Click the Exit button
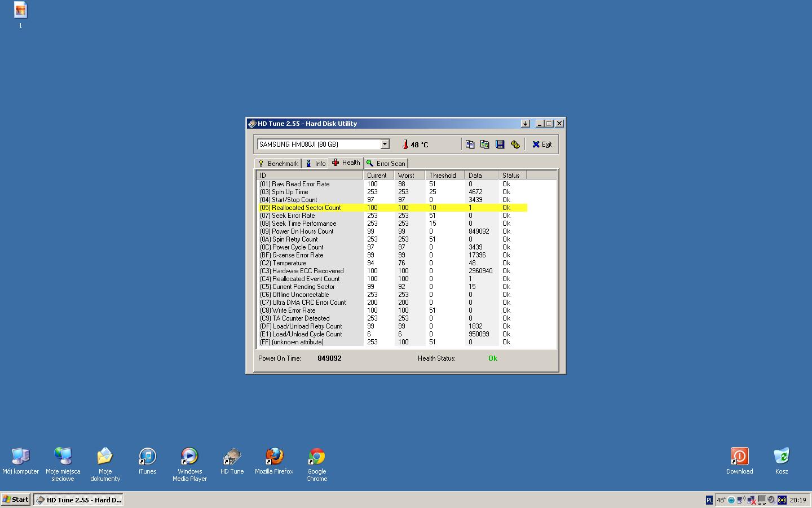Image resolution: width=812 pixels, height=508 pixels. pyautogui.click(x=542, y=144)
